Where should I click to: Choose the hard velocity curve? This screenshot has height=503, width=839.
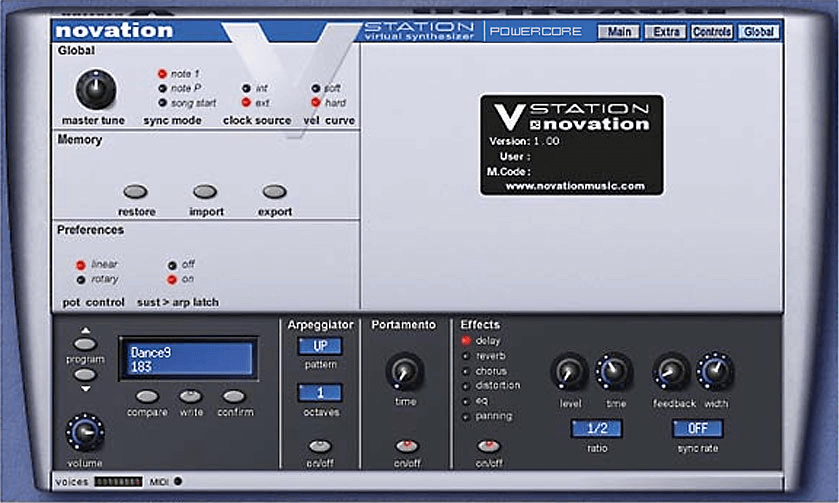coord(316,102)
